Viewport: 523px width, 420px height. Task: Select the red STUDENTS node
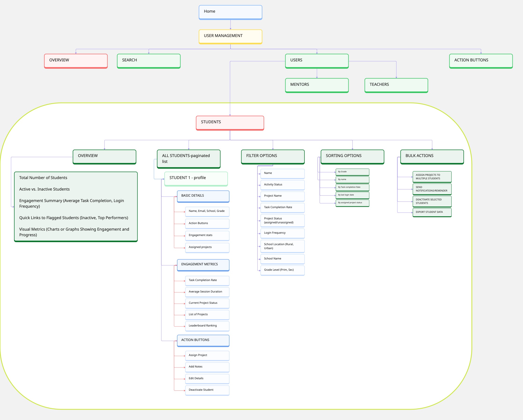point(230,122)
